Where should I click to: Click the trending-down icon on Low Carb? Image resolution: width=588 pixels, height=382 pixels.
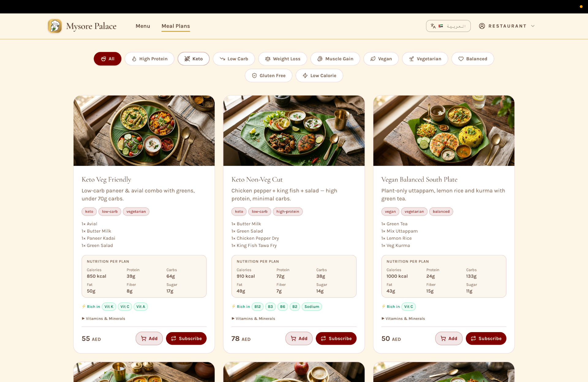(x=222, y=59)
